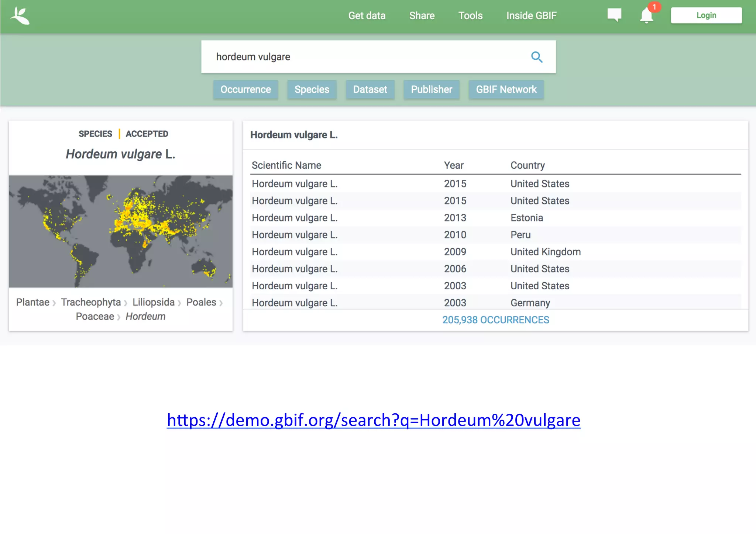Viewport: 756px width, 534px height.
Task: Navigate to Plantae in taxonomy breadcrumb
Action: [32, 302]
